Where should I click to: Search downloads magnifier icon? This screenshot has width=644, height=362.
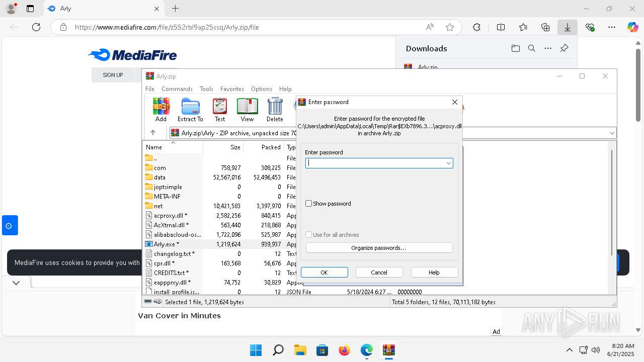(531, 48)
